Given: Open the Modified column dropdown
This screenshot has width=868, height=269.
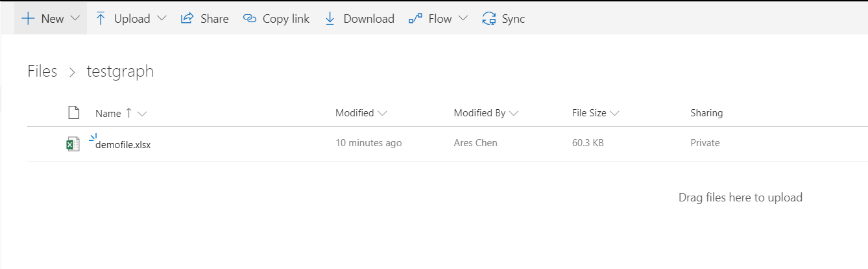Looking at the screenshot, I should (382, 114).
